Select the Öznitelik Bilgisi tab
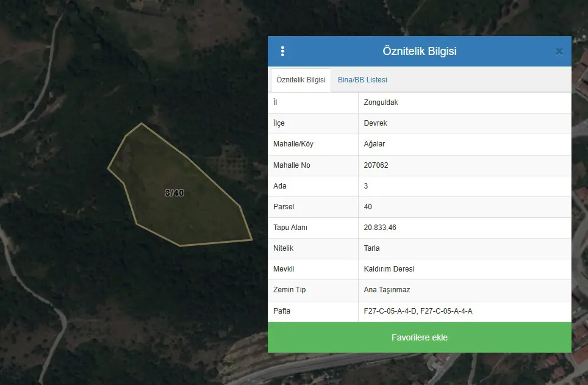This screenshot has width=588, height=385. (301, 80)
